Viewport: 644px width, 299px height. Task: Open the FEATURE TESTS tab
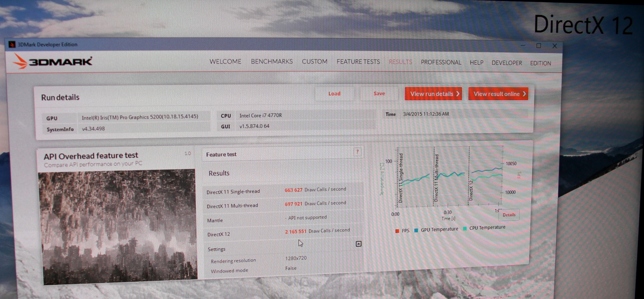click(358, 62)
